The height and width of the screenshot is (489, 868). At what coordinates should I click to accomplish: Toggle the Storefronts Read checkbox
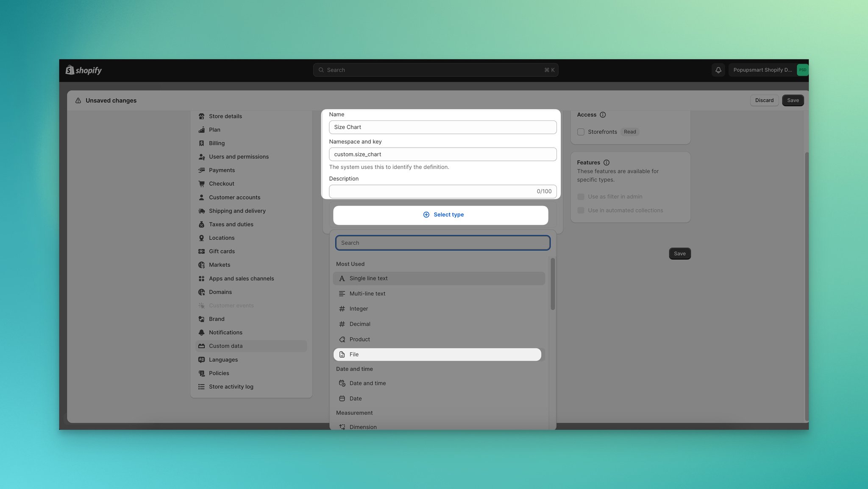point(580,132)
